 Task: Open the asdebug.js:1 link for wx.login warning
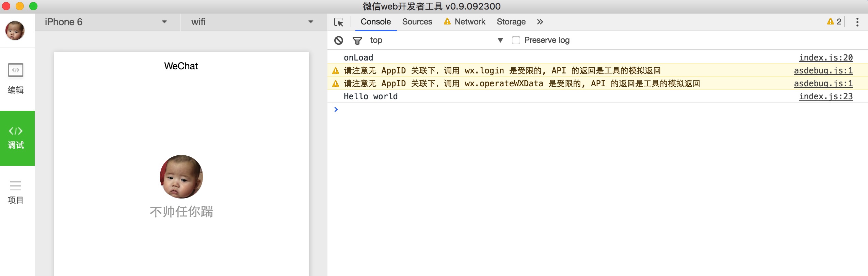823,71
